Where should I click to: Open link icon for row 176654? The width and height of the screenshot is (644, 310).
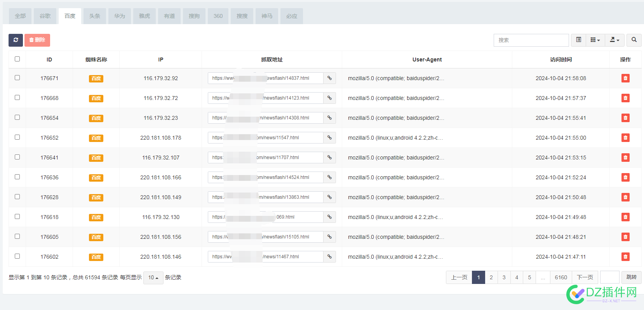(329, 118)
